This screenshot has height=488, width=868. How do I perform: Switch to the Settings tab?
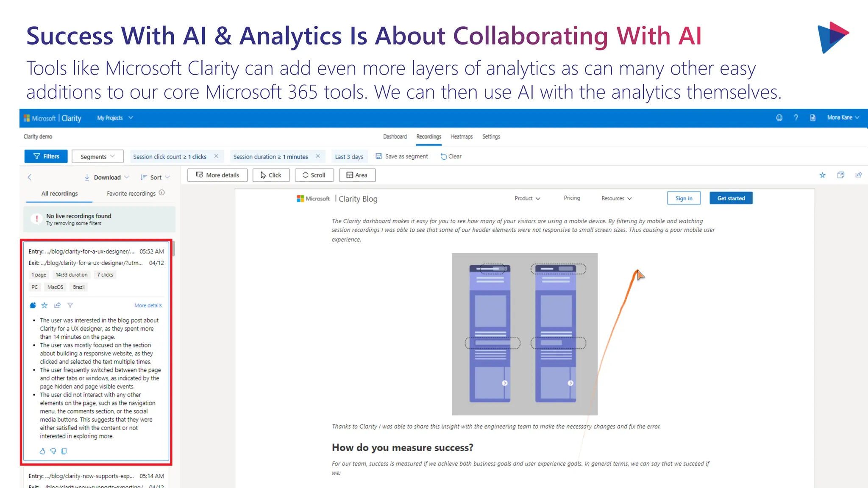pyautogui.click(x=491, y=136)
